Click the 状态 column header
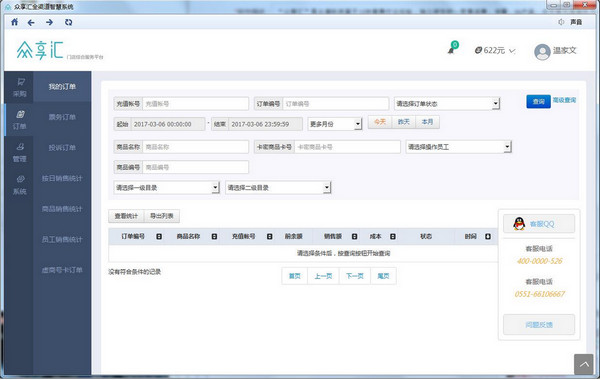 point(426,236)
